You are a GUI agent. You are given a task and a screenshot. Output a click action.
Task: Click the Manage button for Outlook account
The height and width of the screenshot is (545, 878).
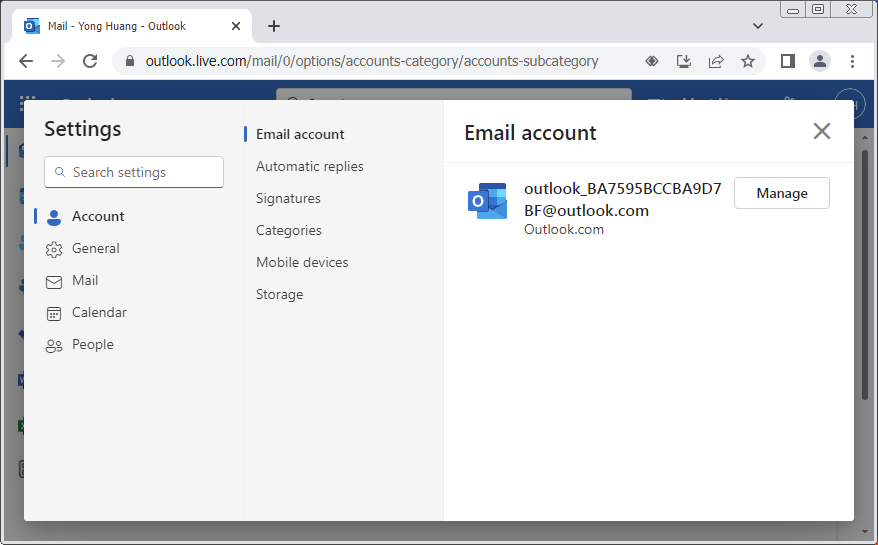click(782, 193)
